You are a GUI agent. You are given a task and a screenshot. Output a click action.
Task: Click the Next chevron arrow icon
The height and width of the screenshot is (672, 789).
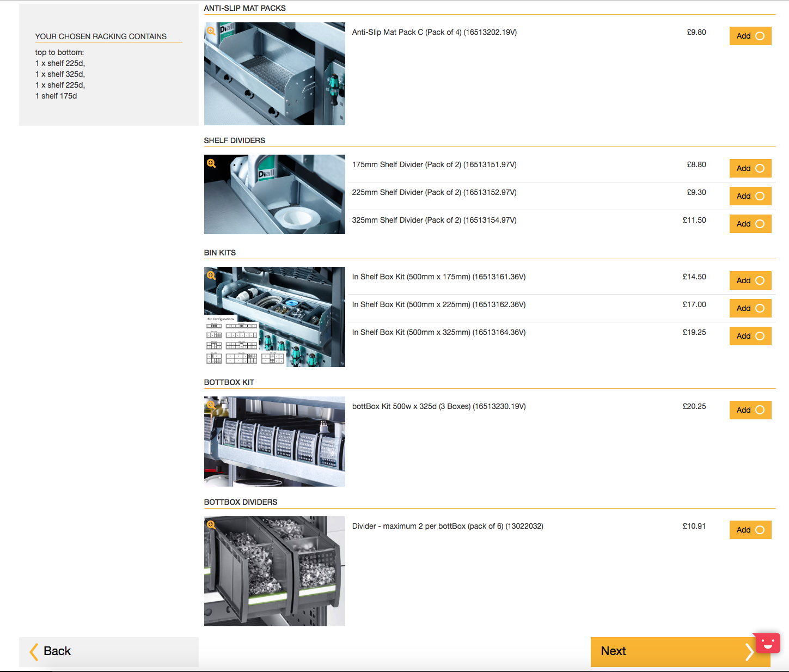click(x=749, y=651)
